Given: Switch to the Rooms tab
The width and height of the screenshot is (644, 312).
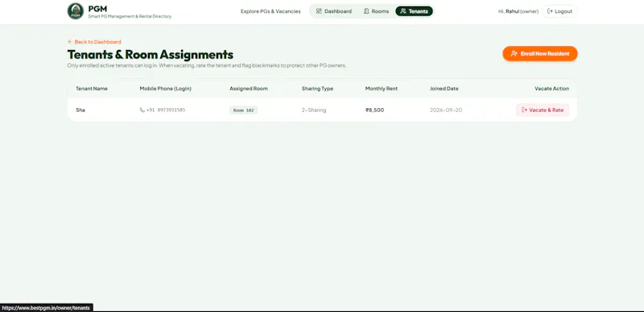Looking at the screenshot, I should 376,11.
